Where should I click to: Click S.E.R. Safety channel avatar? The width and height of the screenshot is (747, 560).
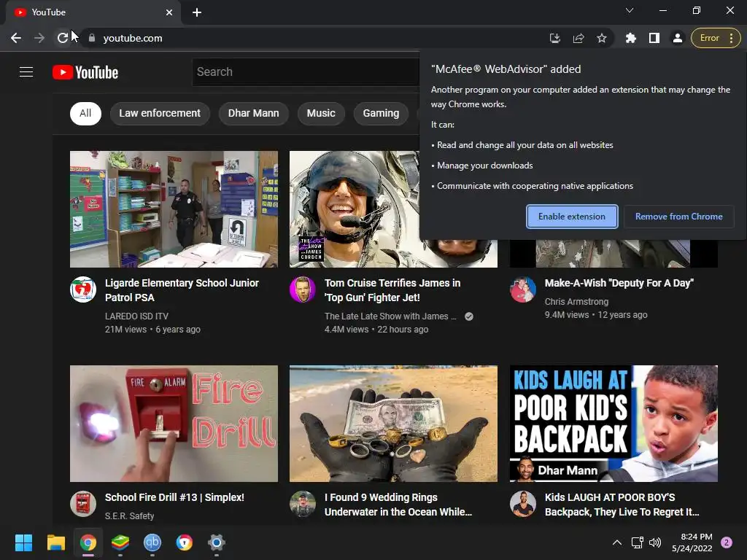83,504
